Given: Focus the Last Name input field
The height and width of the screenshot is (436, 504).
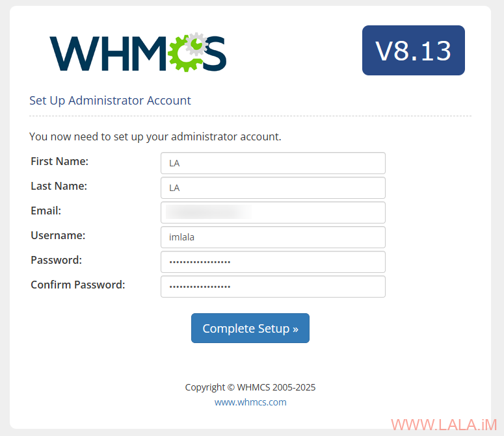Looking at the screenshot, I should pos(273,188).
